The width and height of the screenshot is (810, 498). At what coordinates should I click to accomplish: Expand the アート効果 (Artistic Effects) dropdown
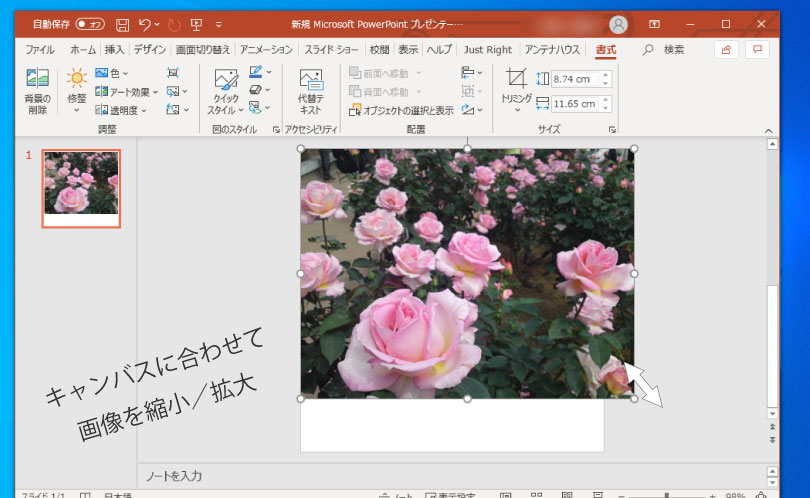click(127, 92)
